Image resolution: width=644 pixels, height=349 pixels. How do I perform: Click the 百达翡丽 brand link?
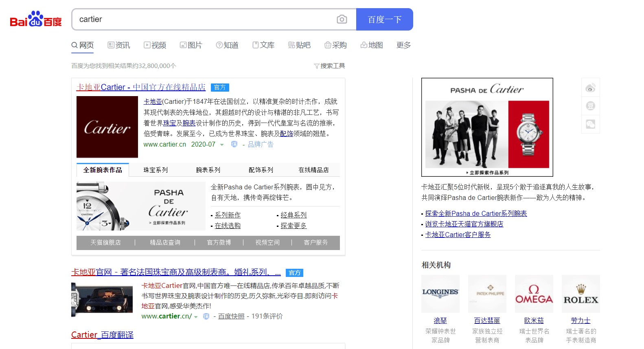487,321
